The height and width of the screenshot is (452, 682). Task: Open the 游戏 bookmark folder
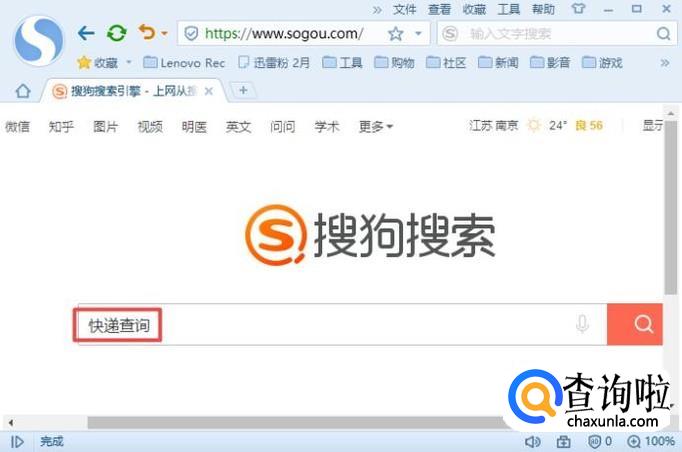coord(602,63)
